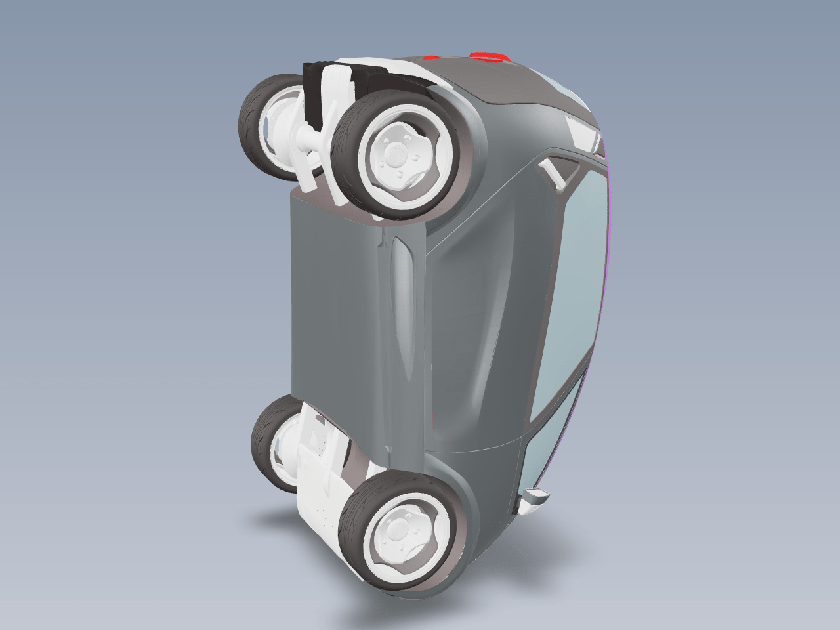Select the larger red tail light
Image resolution: width=840 pixels, height=630 pixels.
(x=490, y=56)
